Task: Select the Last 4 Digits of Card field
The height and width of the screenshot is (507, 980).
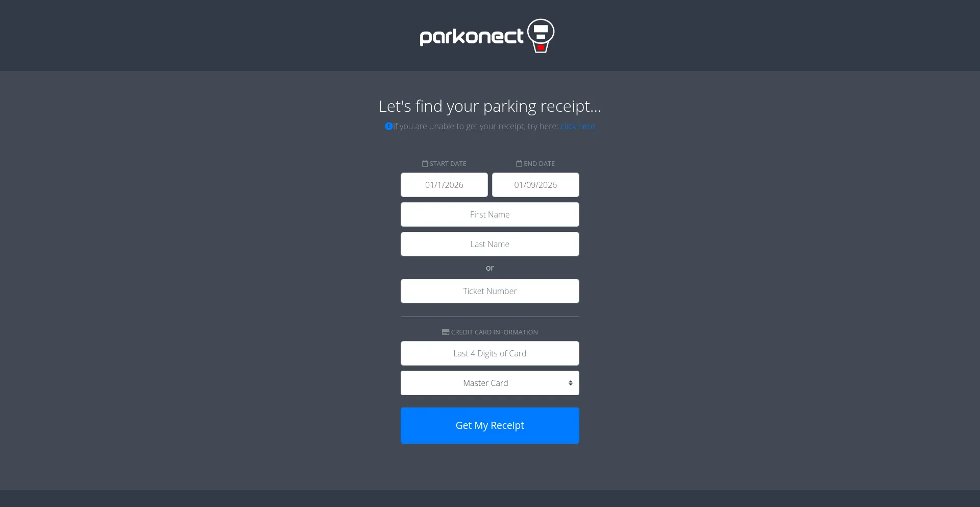Action: (x=490, y=353)
